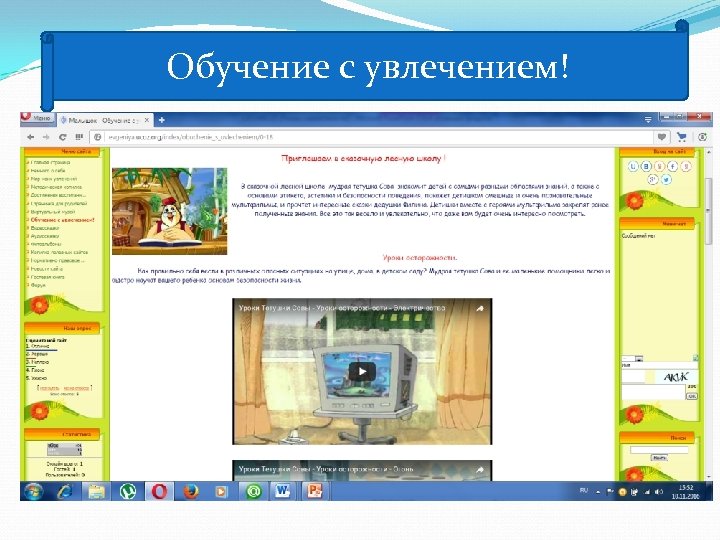Click the owl teacher cartoon image
Image resolution: width=720 pixels, height=540 pixels.
point(169,211)
